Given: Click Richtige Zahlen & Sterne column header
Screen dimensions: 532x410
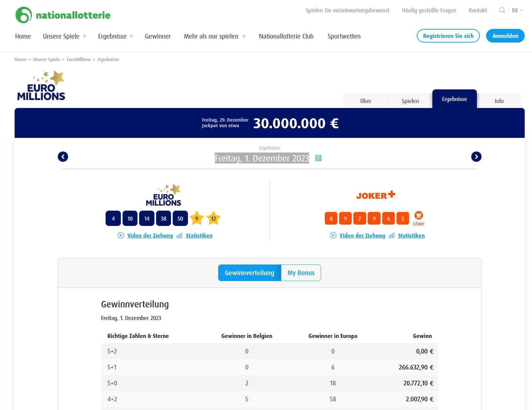Looking at the screenshot, I should click(138, 336).
